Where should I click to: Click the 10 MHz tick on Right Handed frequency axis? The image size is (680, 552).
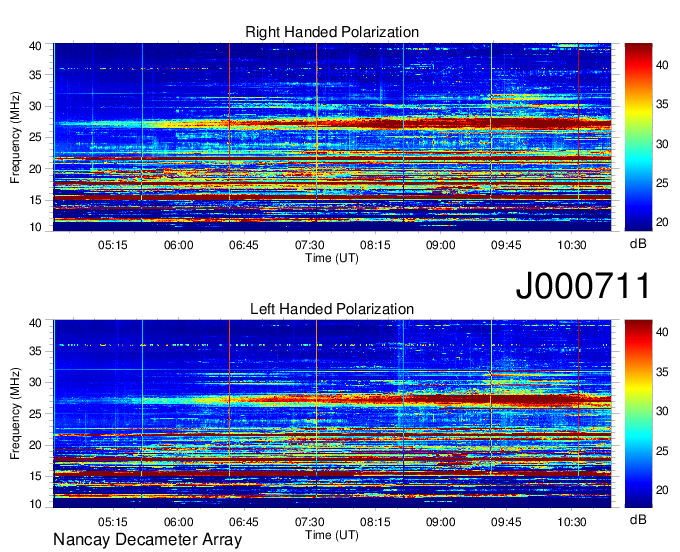[35, 227]
